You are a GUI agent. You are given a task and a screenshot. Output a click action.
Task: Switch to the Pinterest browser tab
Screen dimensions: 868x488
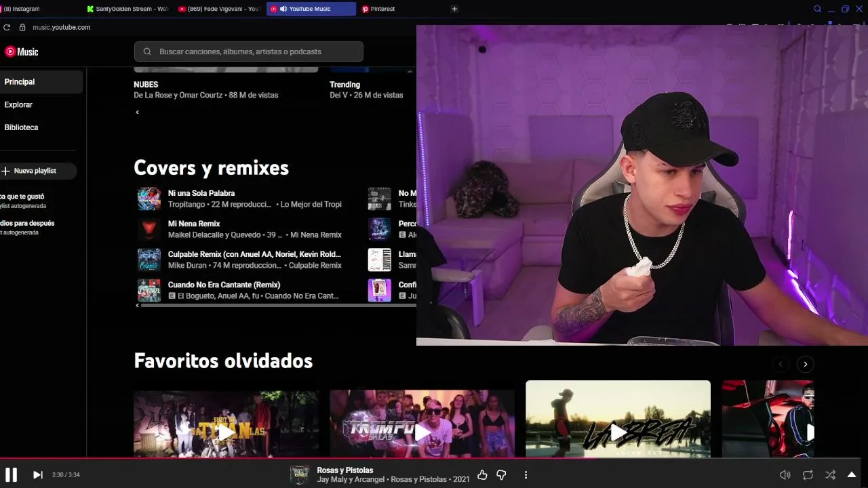click(x=402, y=9)
